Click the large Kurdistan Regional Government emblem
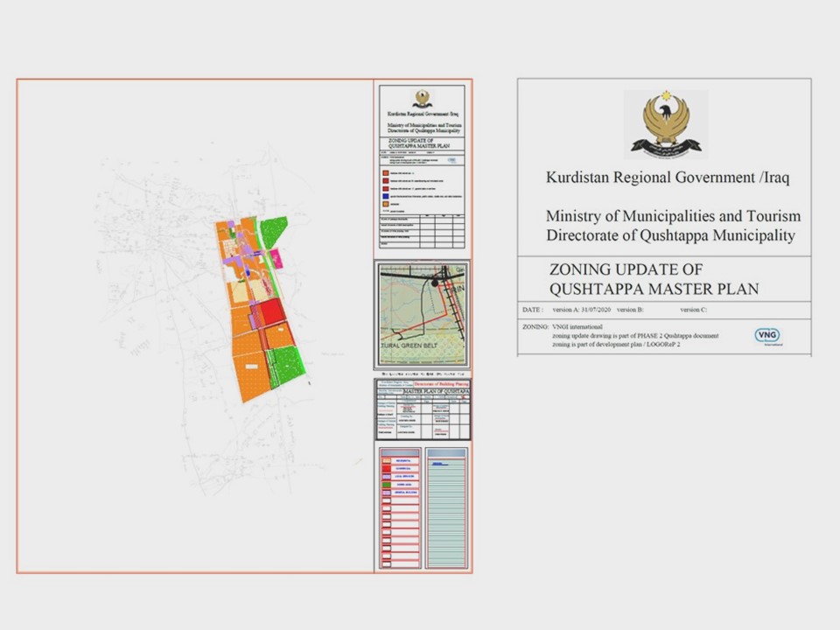840x630 pixels. 666,122
